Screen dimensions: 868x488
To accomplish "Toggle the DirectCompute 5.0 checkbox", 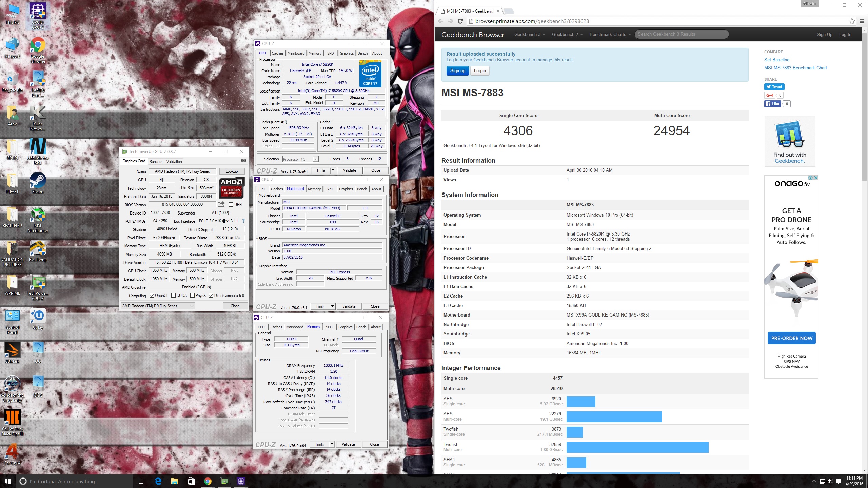I will [211, 296].
